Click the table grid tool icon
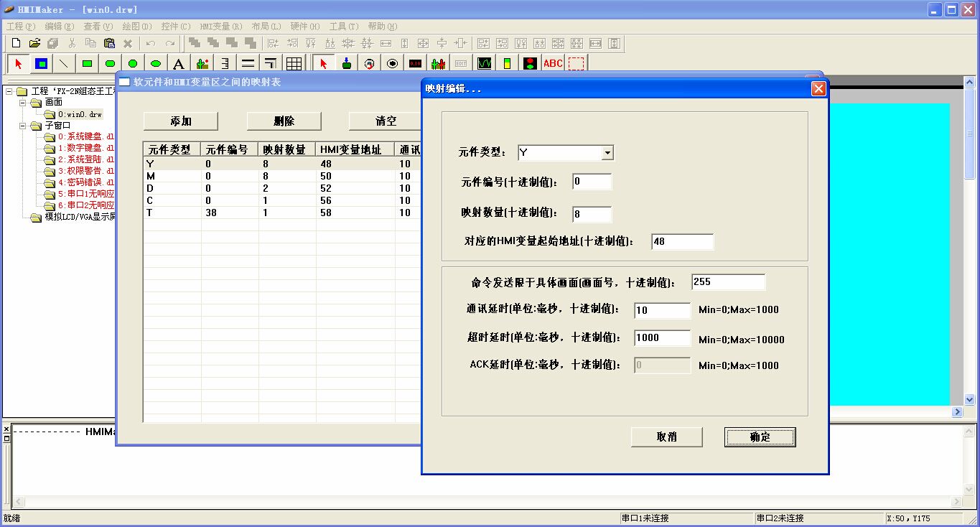This screenshot has height=527, width=980. [294, 63]
